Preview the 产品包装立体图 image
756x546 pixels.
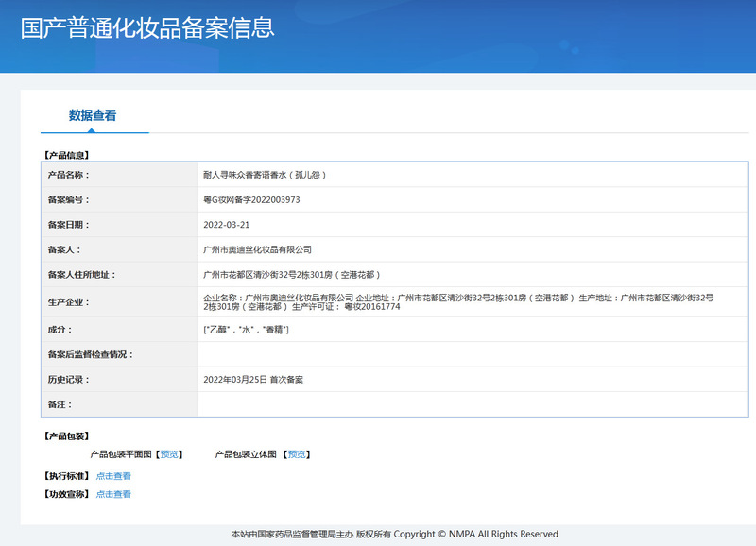[x=297, y=454]
